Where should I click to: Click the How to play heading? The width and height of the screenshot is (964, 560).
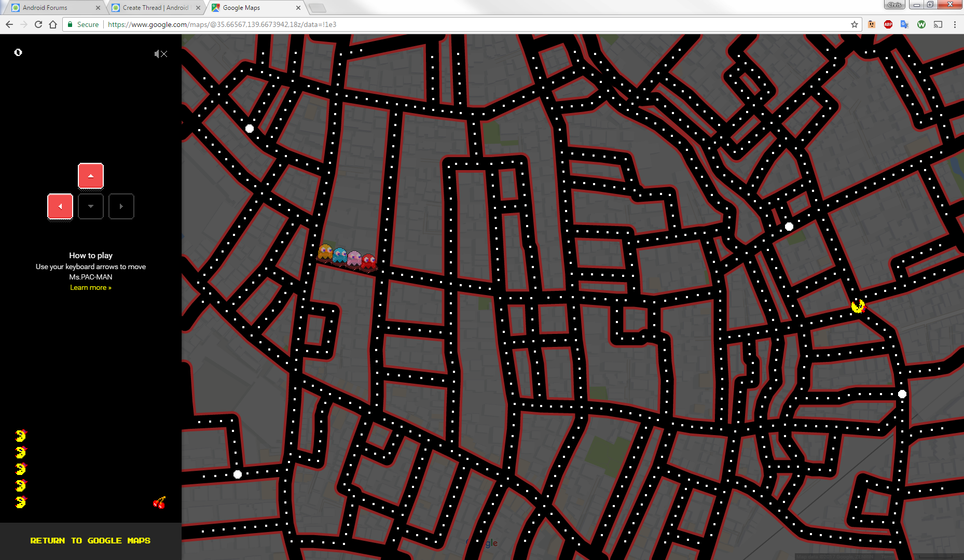coord(91,255)
